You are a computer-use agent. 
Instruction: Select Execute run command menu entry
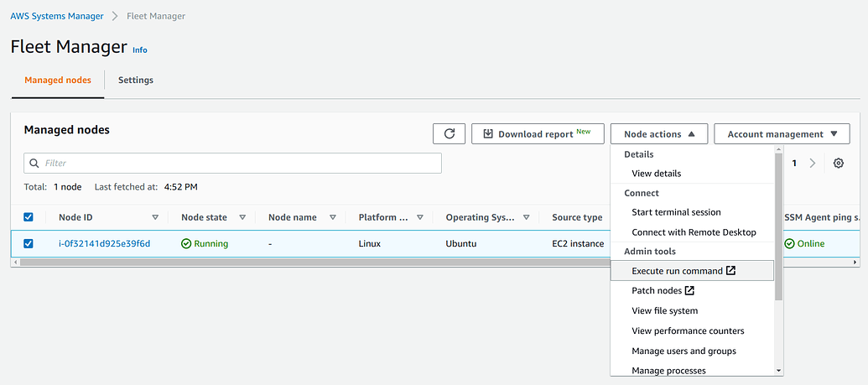tap(692, 271)
